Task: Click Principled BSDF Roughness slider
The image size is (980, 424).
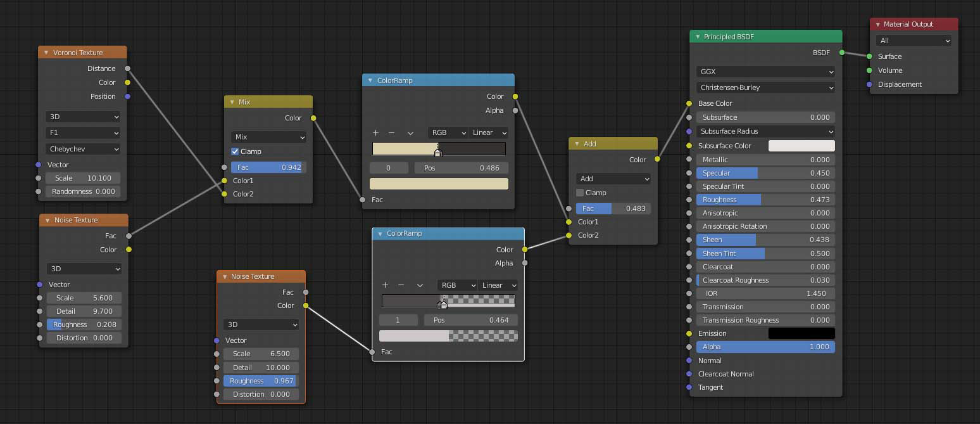Action: 765,200
